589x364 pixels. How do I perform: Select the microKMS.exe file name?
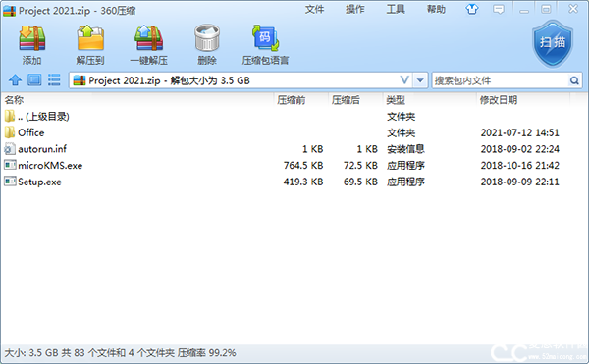50,166
